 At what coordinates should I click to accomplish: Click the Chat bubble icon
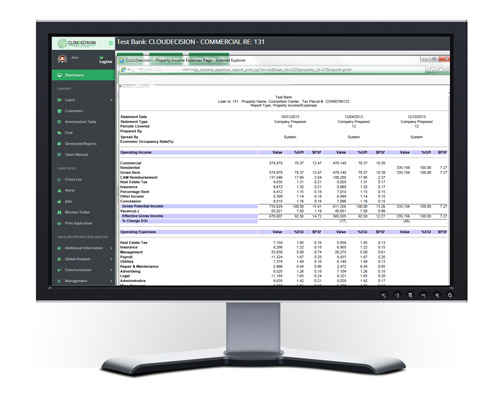click(x=59, y=133)
